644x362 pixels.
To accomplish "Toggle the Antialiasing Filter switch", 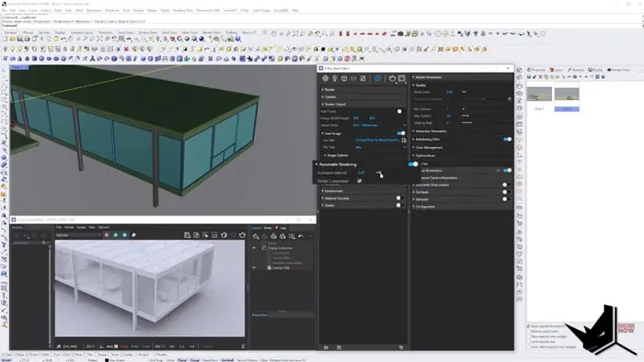I will coord(508,139).
